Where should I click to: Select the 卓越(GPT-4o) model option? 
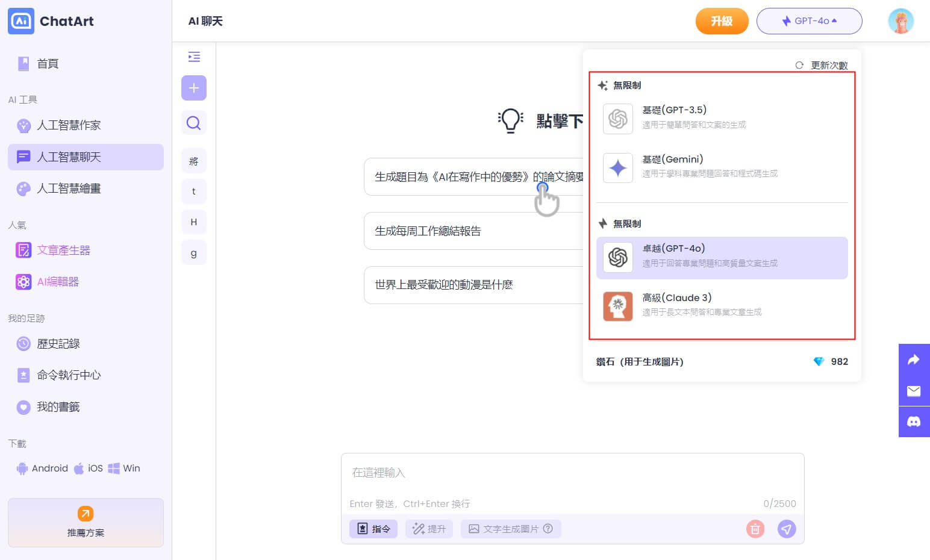(x=722, y=258)
